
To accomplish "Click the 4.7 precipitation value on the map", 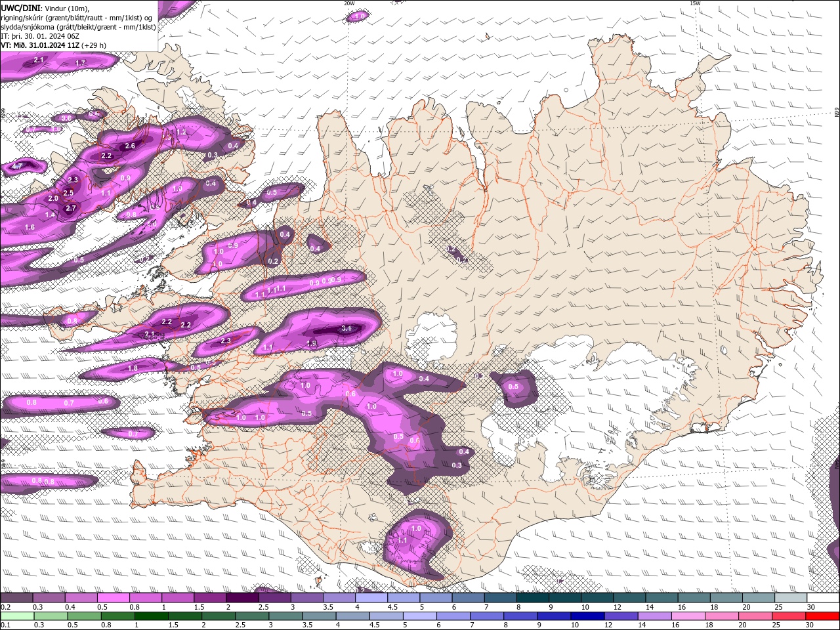I will (17, 166).
